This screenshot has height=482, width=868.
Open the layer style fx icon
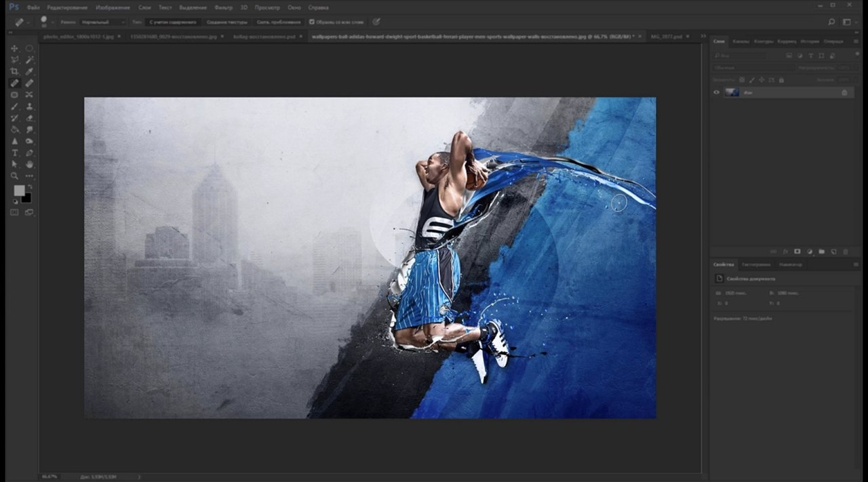click(785, 252)
